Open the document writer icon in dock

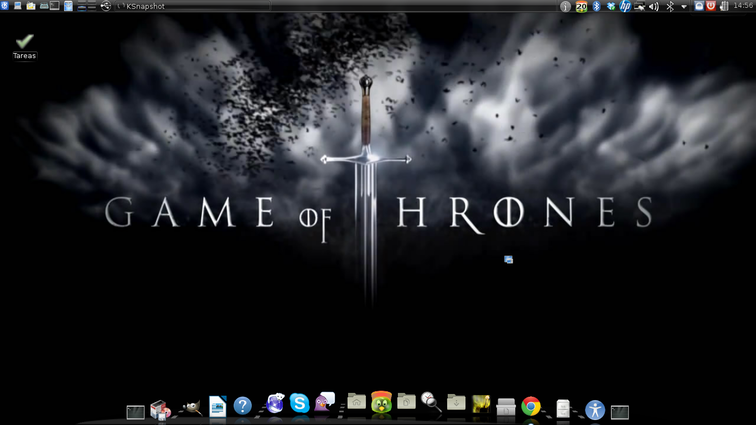point(217,406)
